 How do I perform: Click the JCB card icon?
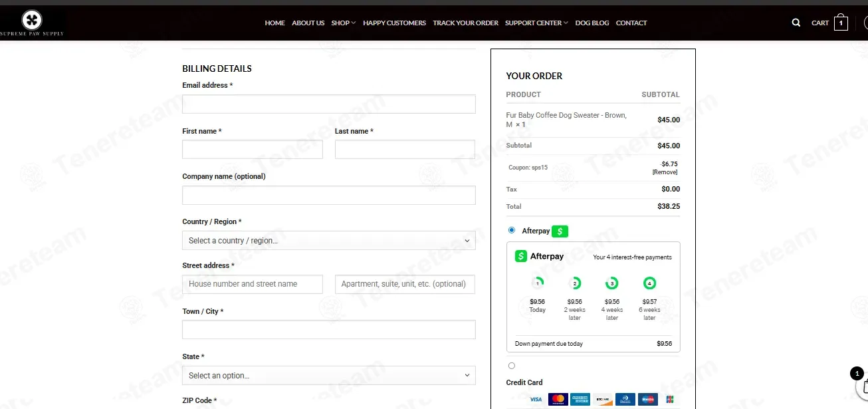(669, 400)
